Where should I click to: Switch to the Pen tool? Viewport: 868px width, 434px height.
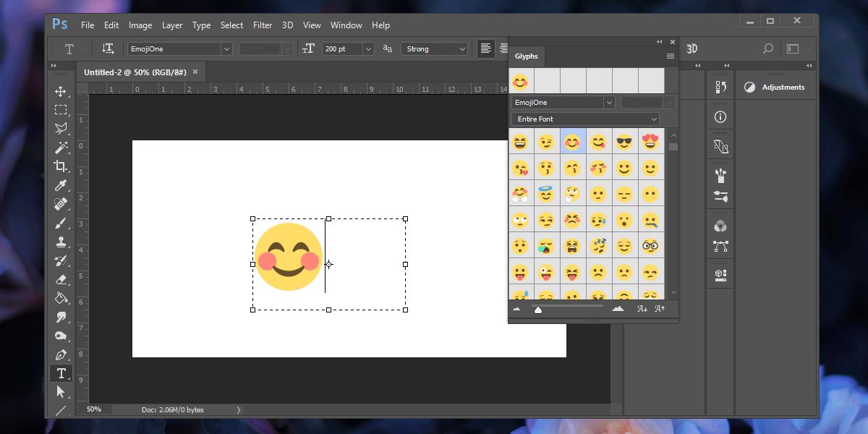pos(61,354)
